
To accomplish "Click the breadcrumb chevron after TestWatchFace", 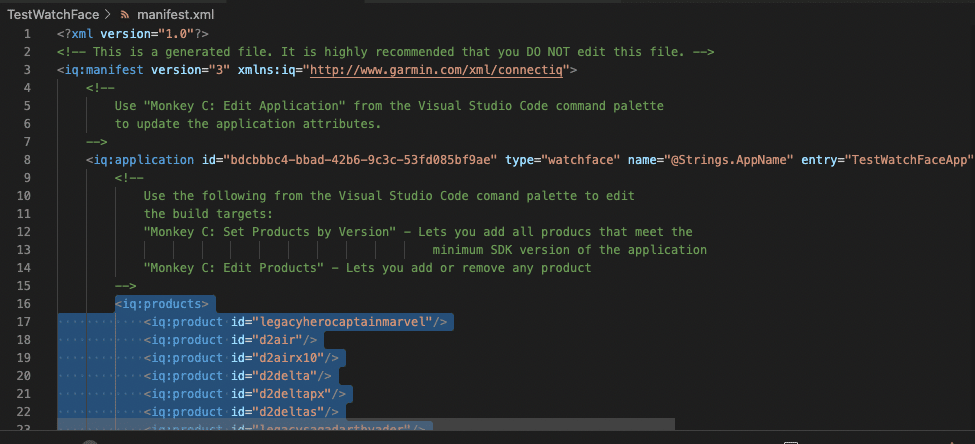I will tap(107, 16).
